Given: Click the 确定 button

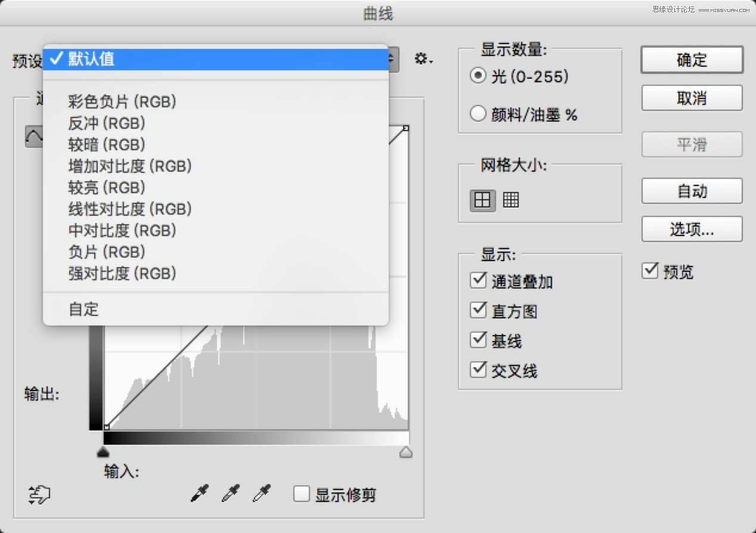Looking at the screenshot, I should tap(692, 60).
